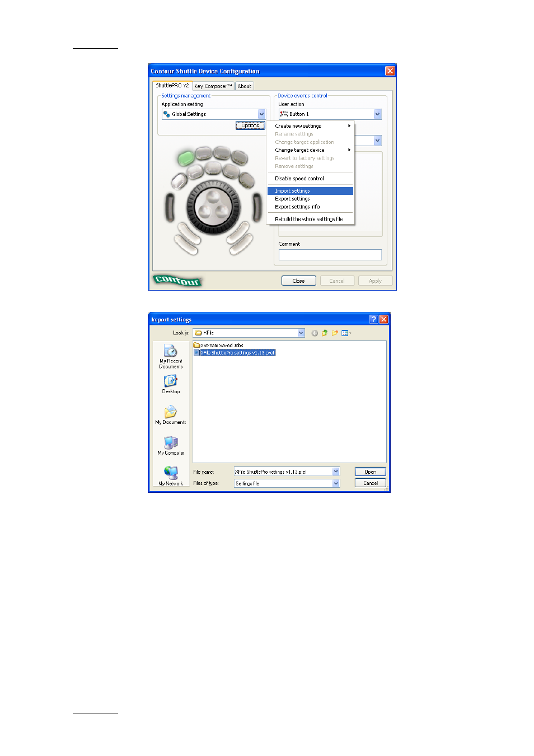Click Cancel in Contour configuration window
The width and height of the screenshot is (534, 756).
337,281
